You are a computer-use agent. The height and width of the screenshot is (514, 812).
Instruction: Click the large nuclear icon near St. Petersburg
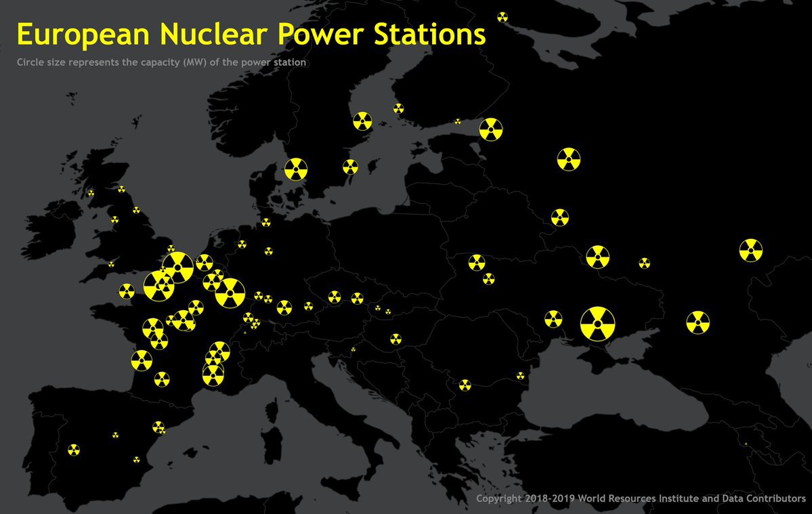[491, 129]
